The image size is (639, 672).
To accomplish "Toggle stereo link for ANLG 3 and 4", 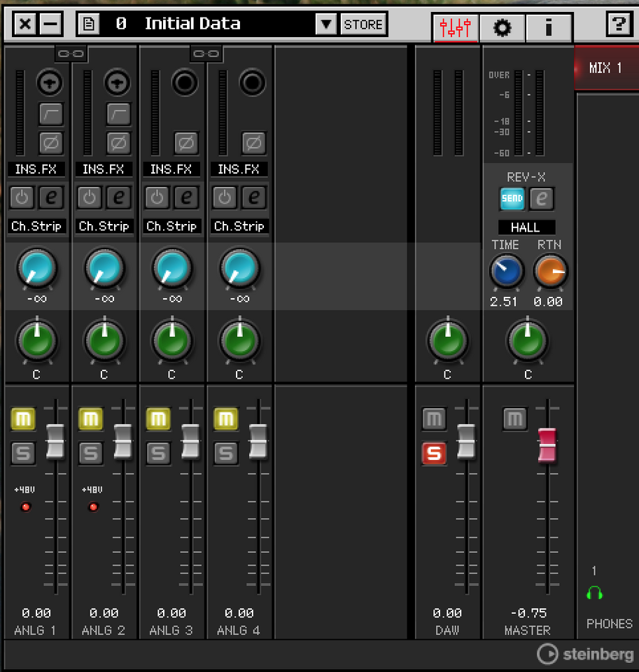I will (206, 54).
